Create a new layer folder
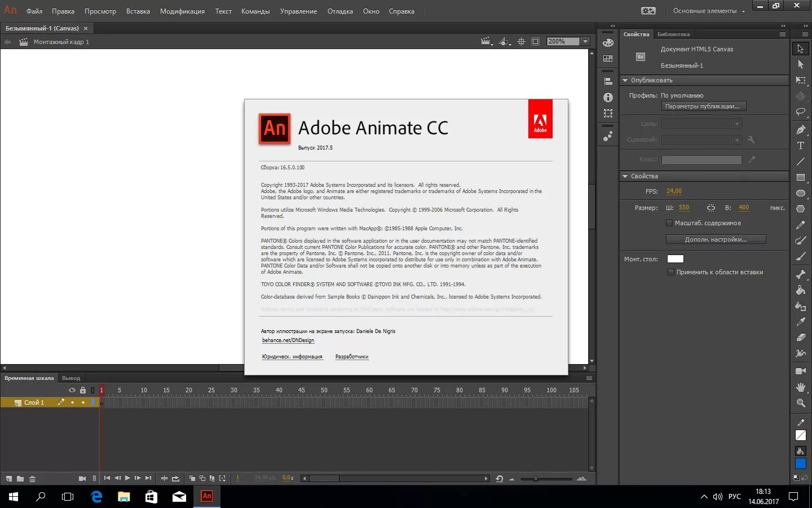The width and height of the screenshot is (812, 508). (x=20, y=479)
